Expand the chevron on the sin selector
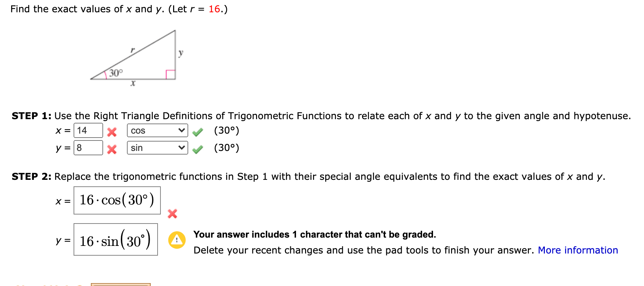Screen dimensions: 644x286 coord(182,148)
